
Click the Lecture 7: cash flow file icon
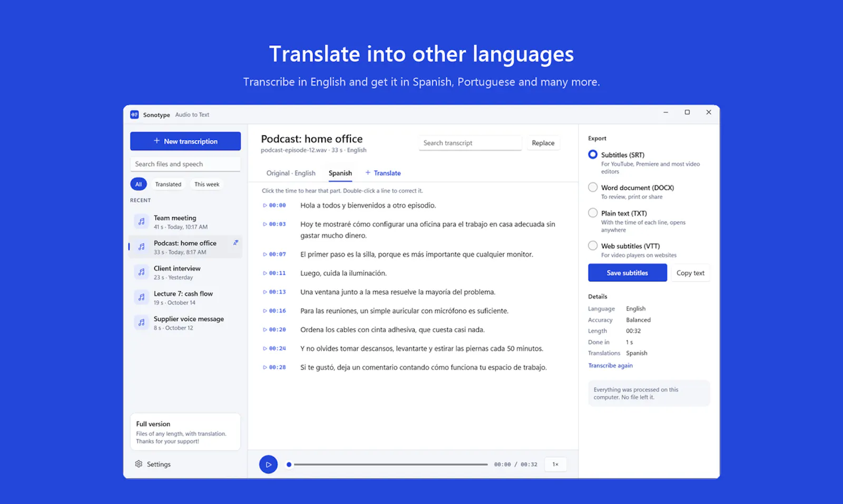(x=141, y=298)
